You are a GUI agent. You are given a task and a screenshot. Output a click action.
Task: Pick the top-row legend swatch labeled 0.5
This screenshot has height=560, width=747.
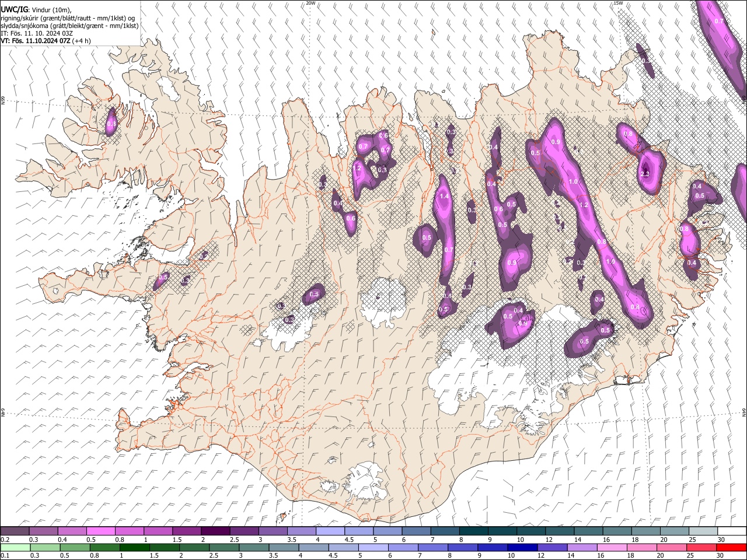click(x=100, y=531)
